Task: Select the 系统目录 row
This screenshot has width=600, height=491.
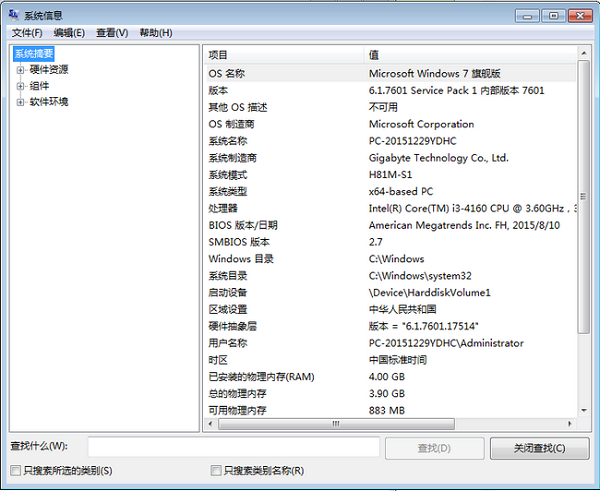Action: (x=391, y=276)
